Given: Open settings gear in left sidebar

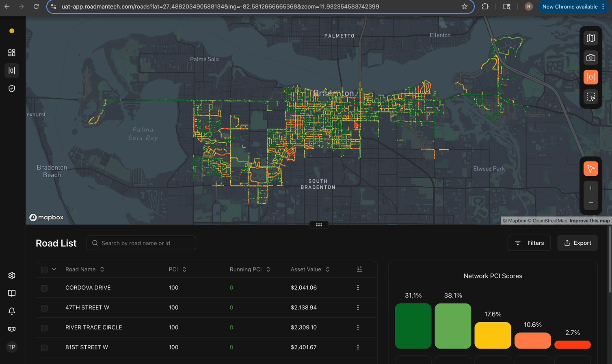Looking at the screenshot, I should [x=12, y=276].
